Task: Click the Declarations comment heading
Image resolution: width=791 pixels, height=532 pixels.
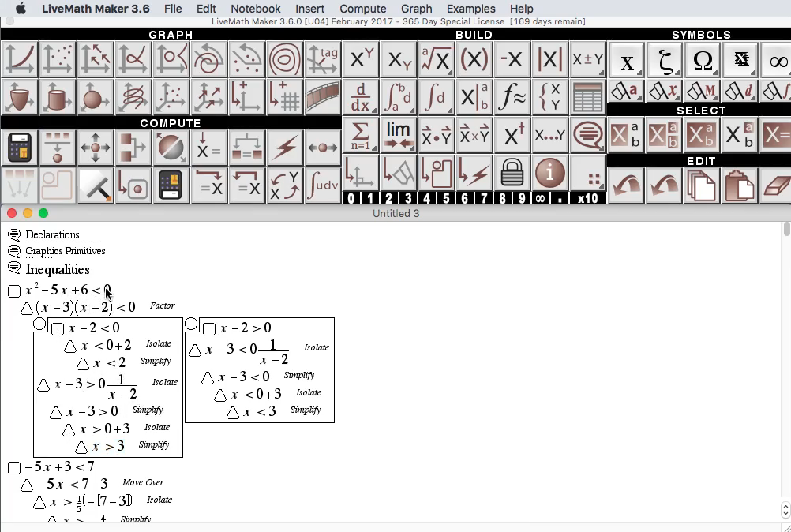Action: click(52, 235)
